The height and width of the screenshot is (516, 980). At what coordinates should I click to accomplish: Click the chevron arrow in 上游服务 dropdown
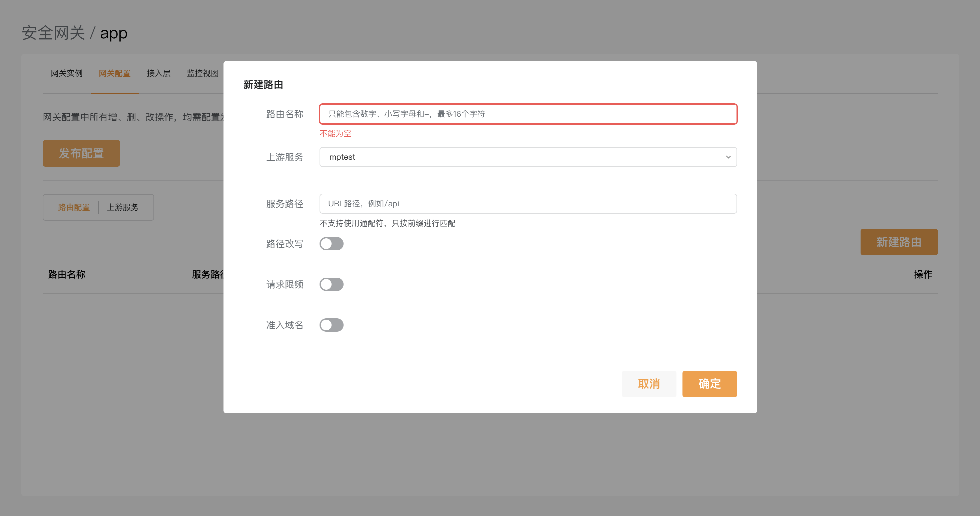pyautogui.click(x=728, y=157)
